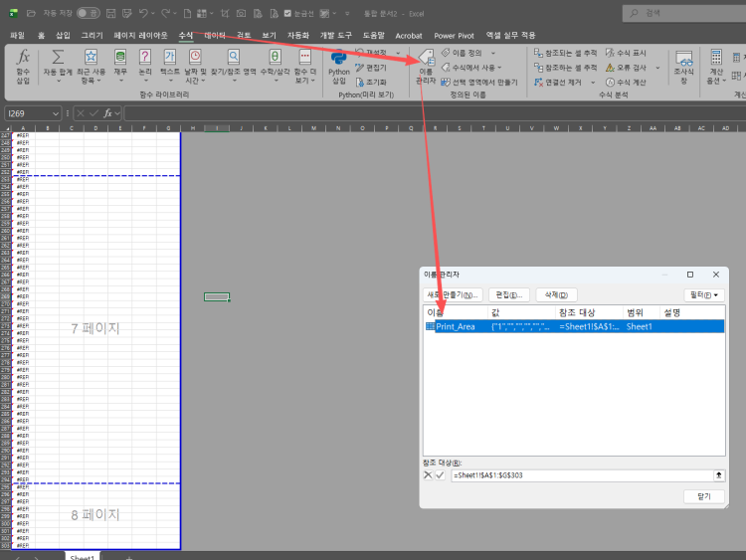The image size is (746, 560).
Task: Open the 데이터 ribbon tab
Action: pos(214,35)
